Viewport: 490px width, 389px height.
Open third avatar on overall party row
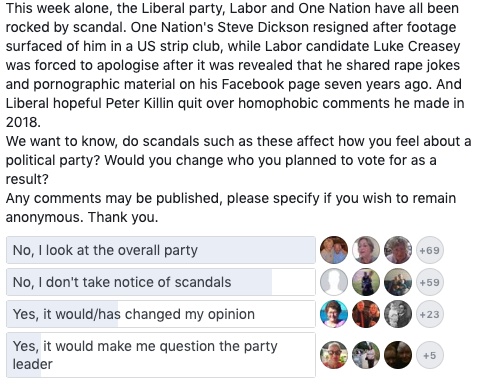[398, 250]
